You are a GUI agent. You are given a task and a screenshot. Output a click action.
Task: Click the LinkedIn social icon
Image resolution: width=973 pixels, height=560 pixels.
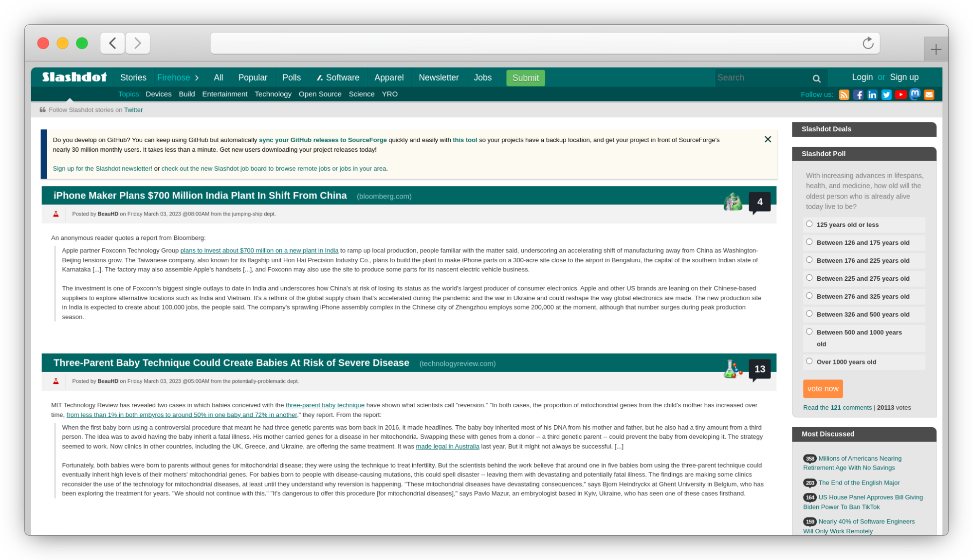tap(872, 94)
